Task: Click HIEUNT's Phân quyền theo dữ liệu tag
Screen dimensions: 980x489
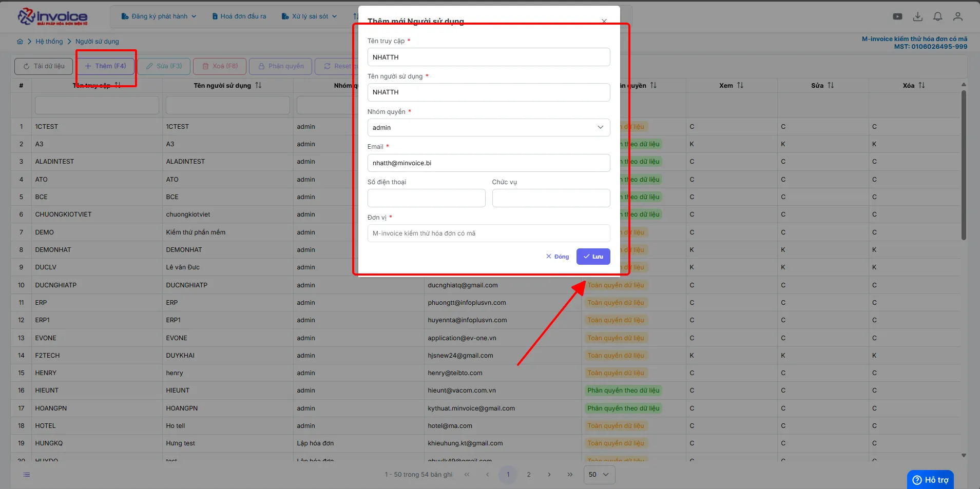Action: coord(623,390)
